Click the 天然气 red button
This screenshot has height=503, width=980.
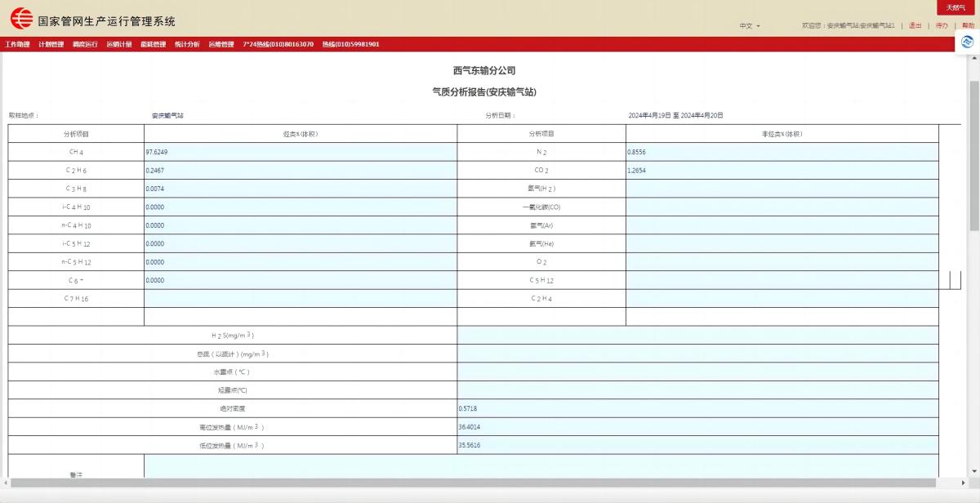click(955, 7)
